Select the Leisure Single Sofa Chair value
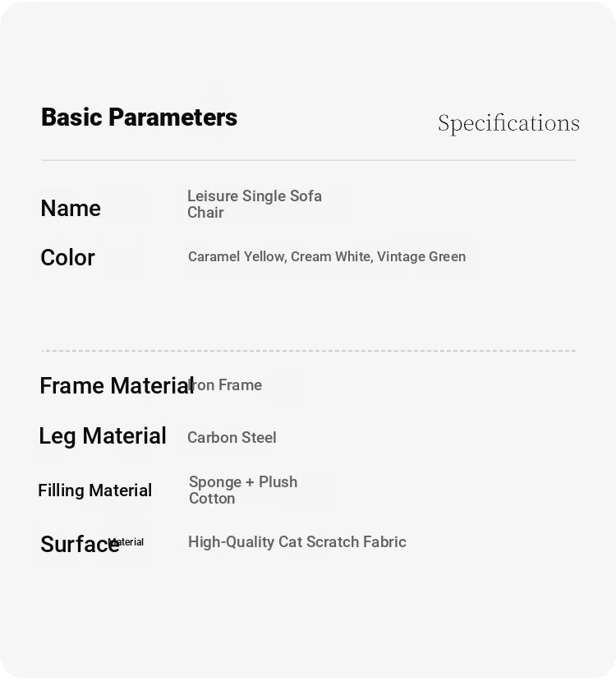Screen dimensions: 616x686 (x=255, y=204)
